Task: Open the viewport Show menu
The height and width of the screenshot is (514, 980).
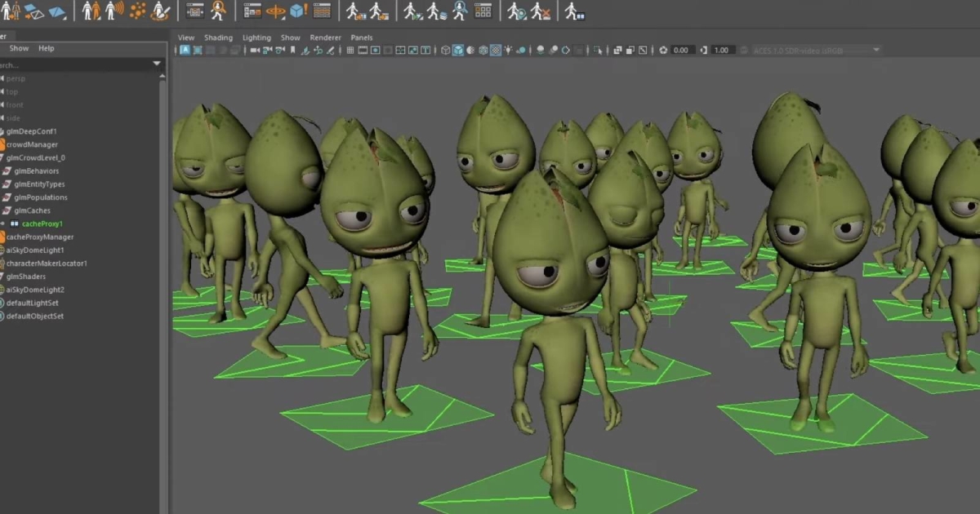Action: point(290,38)
